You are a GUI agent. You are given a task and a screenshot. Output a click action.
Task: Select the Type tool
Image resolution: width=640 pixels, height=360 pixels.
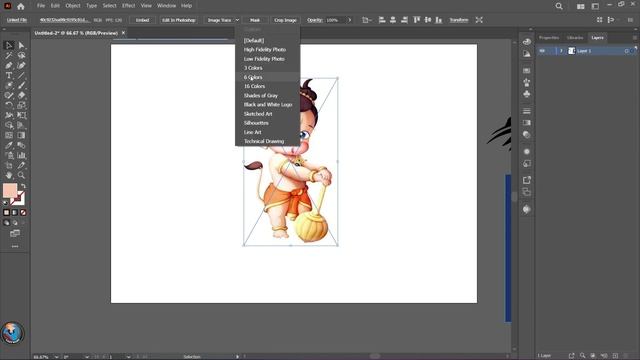coord(9,76)
